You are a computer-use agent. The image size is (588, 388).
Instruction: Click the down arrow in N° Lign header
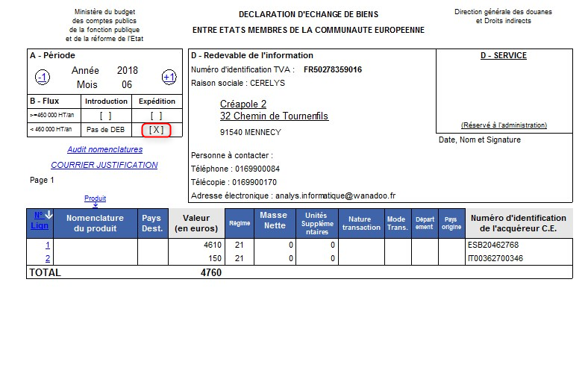pos(49,216)
